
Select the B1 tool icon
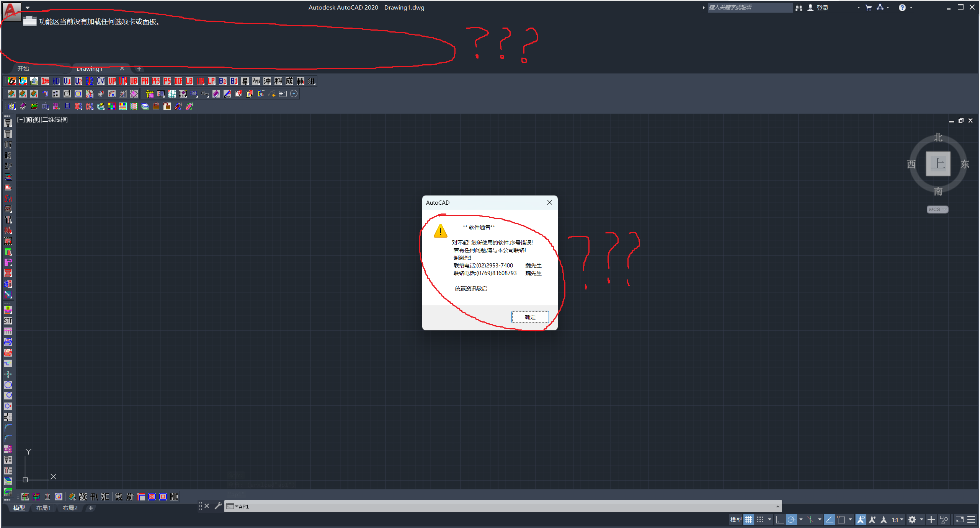(234, 81)
